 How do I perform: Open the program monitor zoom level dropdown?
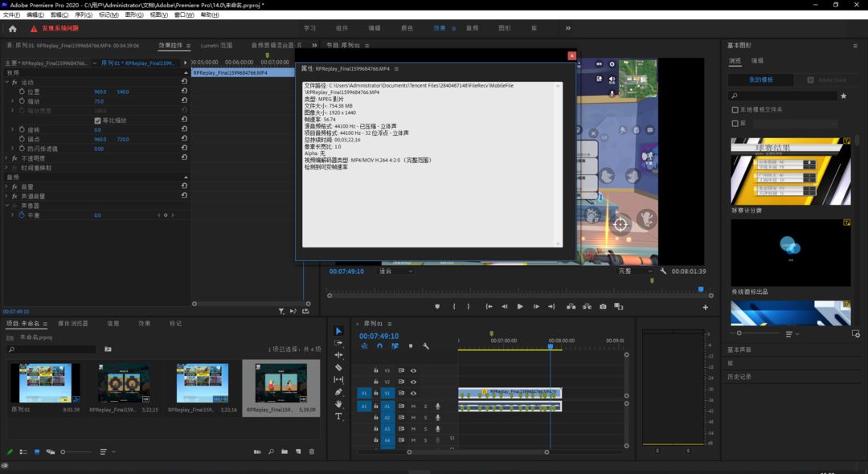395,271
